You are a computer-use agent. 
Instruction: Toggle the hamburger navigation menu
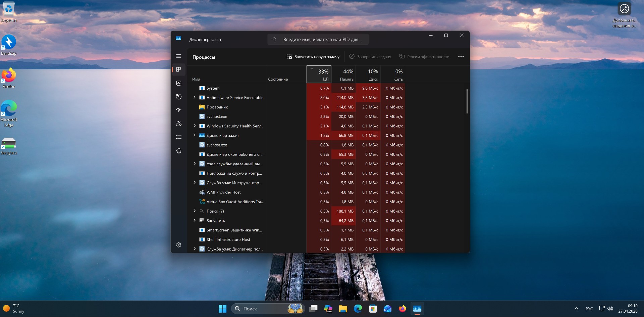pos(179,56)
